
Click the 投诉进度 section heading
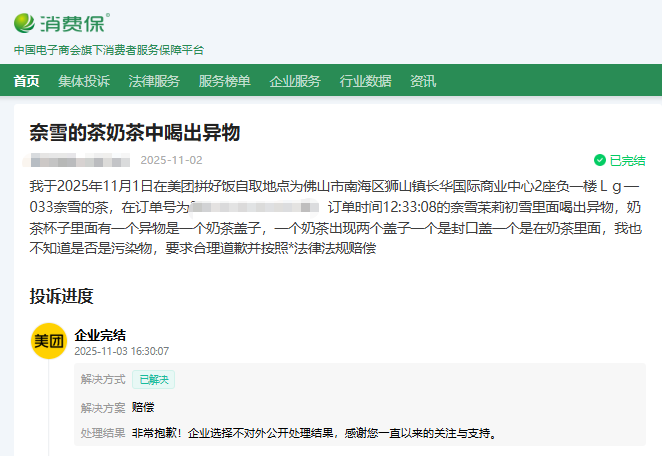click(x=61, y=295)
